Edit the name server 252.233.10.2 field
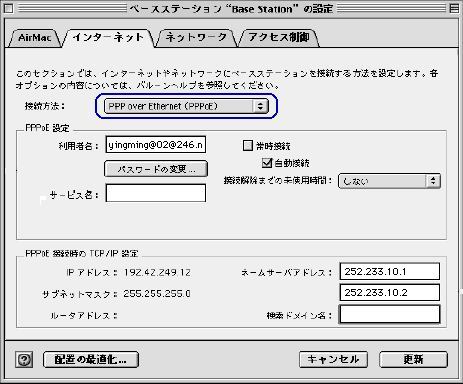 (390, 292)
